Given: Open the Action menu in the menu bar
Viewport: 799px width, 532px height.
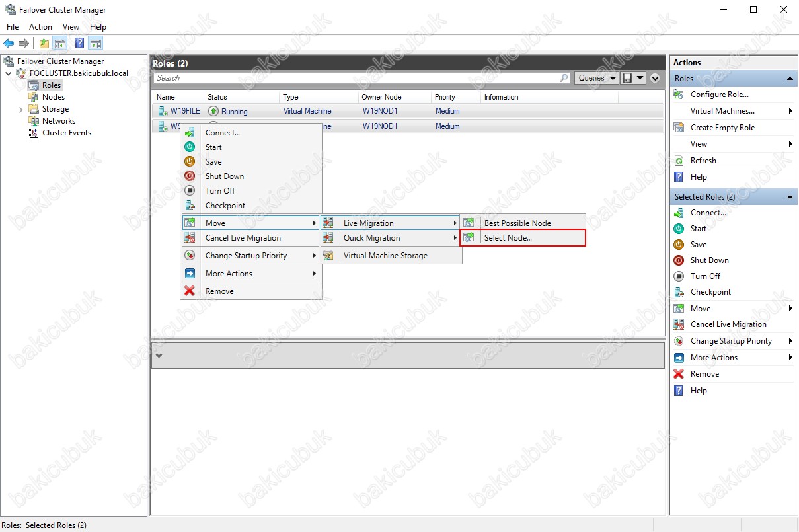Looking at the screenshot, I should pyautogui.click(x=40, y=27).
